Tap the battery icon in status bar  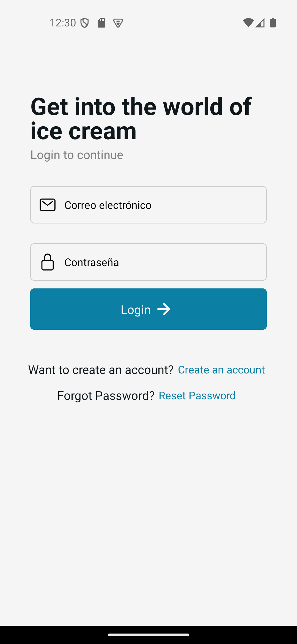(273, 23)
